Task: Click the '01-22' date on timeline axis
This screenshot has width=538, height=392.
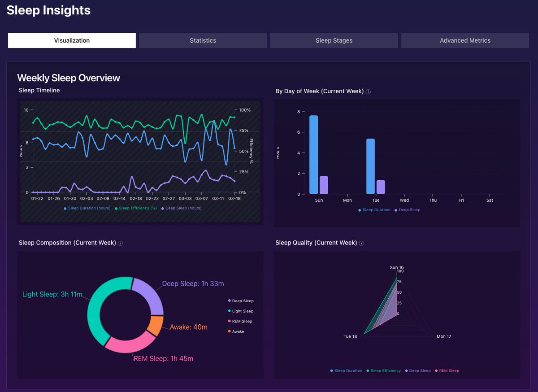Action: pyautogui.click(x=37, y=198)
